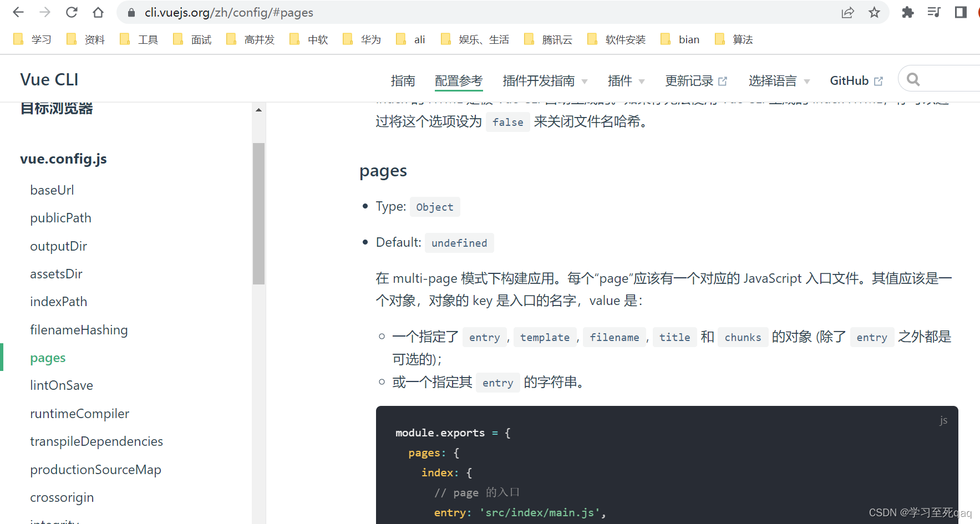The image size is (980, 524).
Task: Open the 指南 navigation item
Action: pyautogui.click(x=403, y=80)
